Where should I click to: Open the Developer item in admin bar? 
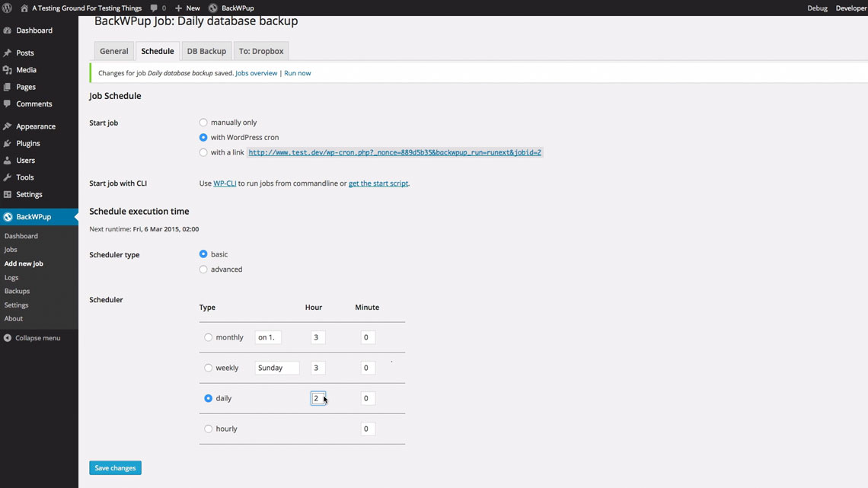pos(851,8)
